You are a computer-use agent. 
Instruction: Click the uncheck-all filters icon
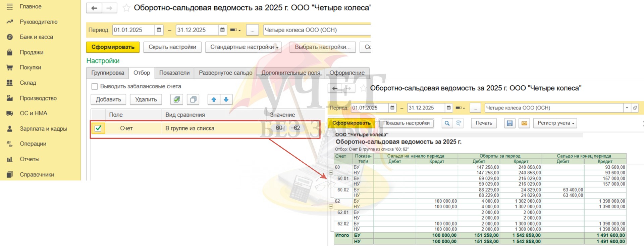coord(193,99)
